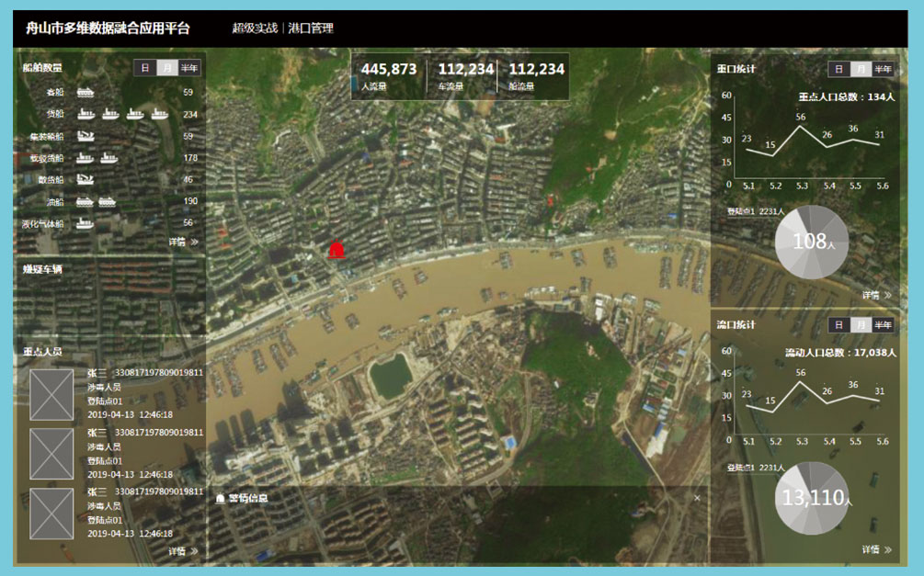Switch ship count panel to 半年 view
This screenshot has height=576, width=924.
tap(189, 68)
